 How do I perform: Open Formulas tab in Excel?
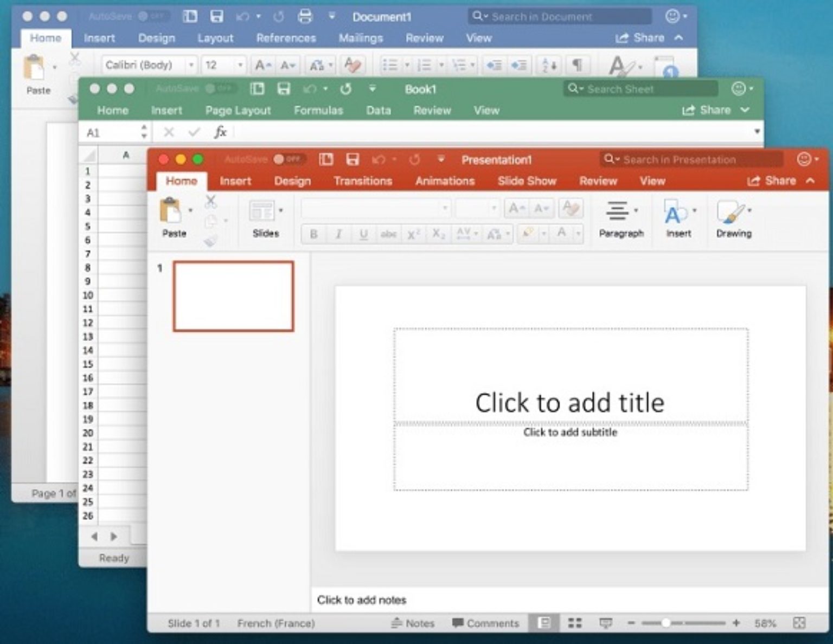click(x=318, y=111)
